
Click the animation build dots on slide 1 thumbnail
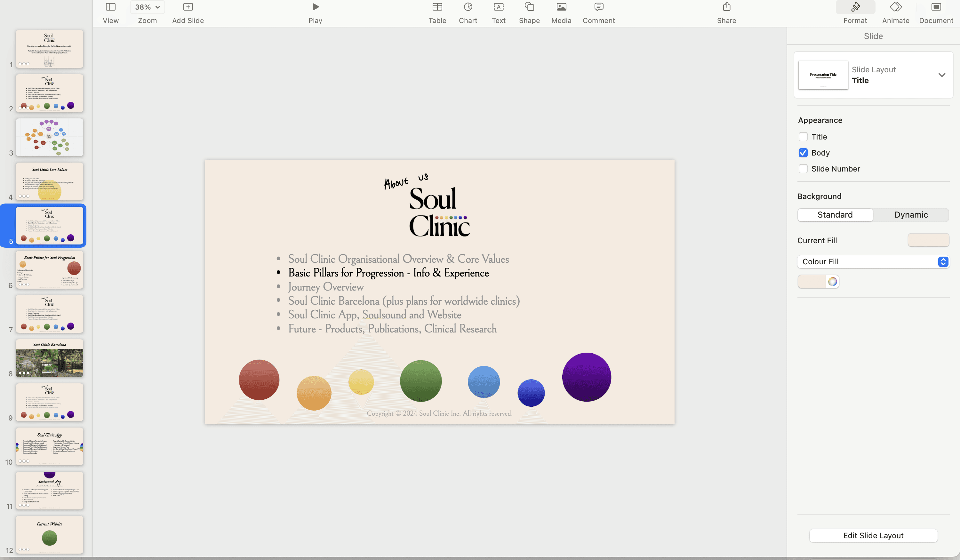pyautogui.click(x=24, y=64)
